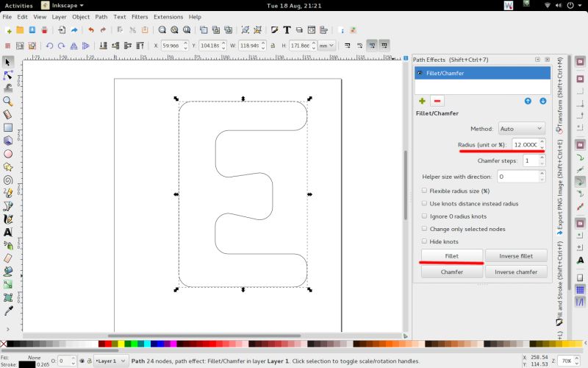Click the Undo arrow icon

coord(90,30)
